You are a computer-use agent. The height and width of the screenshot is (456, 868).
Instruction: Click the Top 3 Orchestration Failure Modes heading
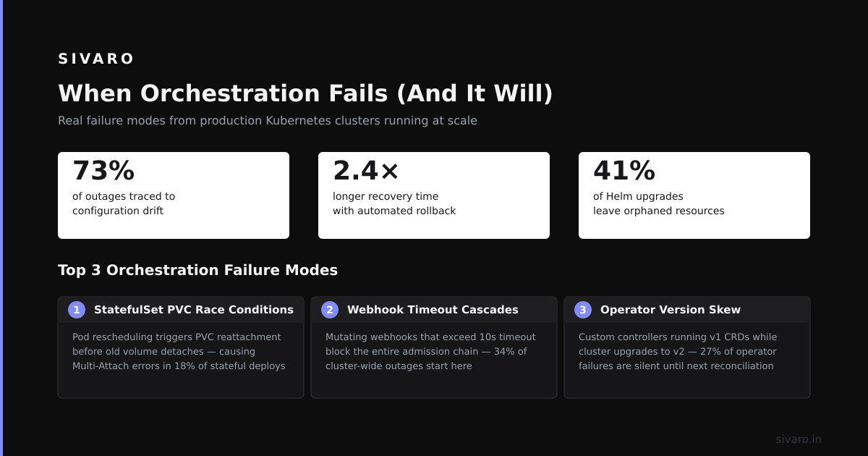point(197,270)
